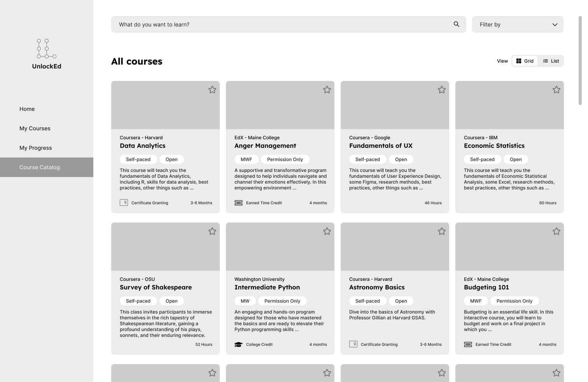588x382 pixels.
Task: Click 'College Credit' label text
Action: [x=259, y=344]
